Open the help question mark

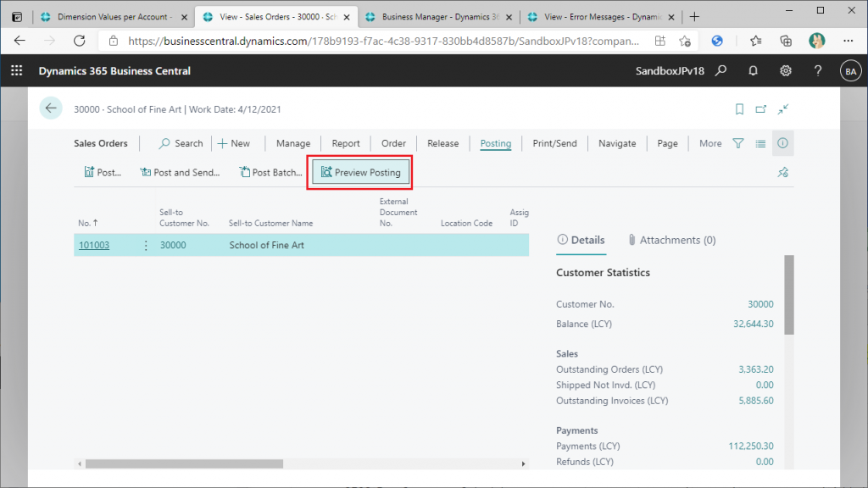click(818, 71)
